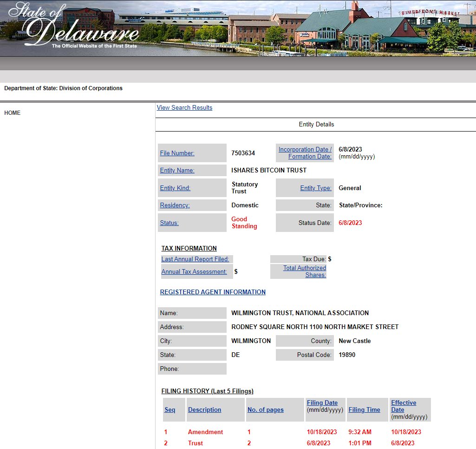The width and height of the screenshot is (476, 449).
Task: Click New Castle county value
Action: point(355,341)
